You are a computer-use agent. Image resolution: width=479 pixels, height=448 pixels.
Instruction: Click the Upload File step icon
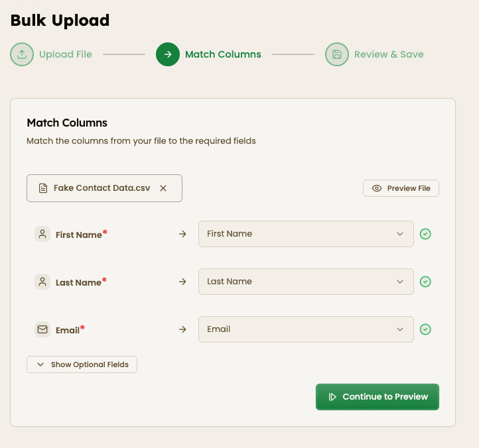(x=22, y=54)
